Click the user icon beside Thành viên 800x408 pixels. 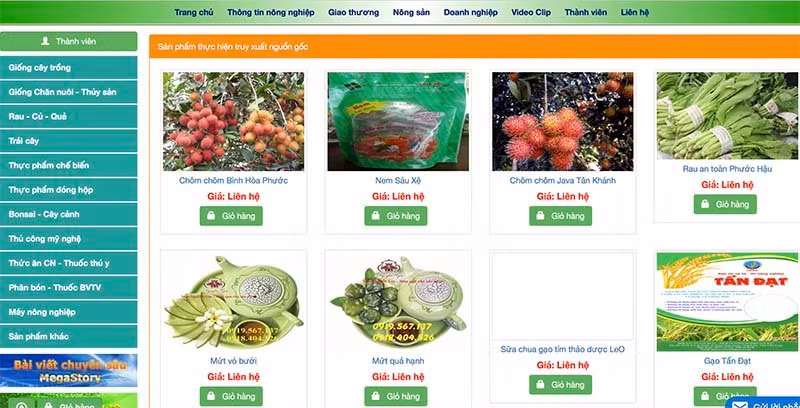point(45,41)
